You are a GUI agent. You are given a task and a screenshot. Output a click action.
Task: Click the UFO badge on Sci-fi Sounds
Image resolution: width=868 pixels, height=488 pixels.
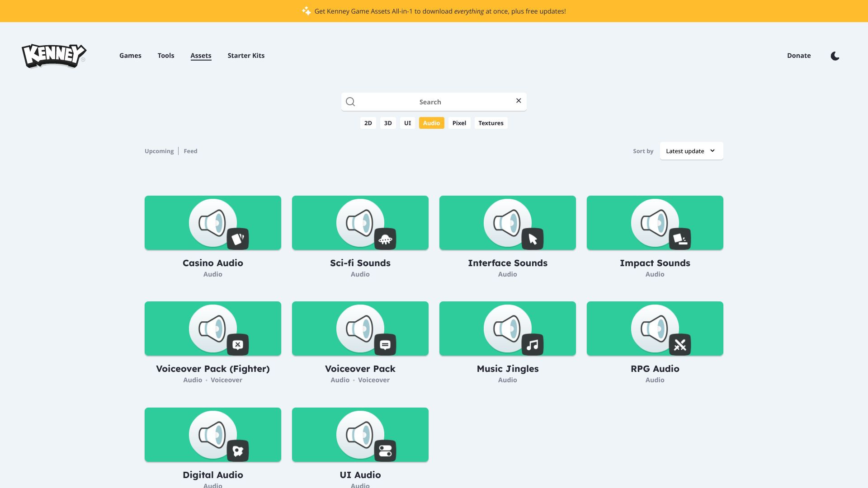(x=385, y=239)
